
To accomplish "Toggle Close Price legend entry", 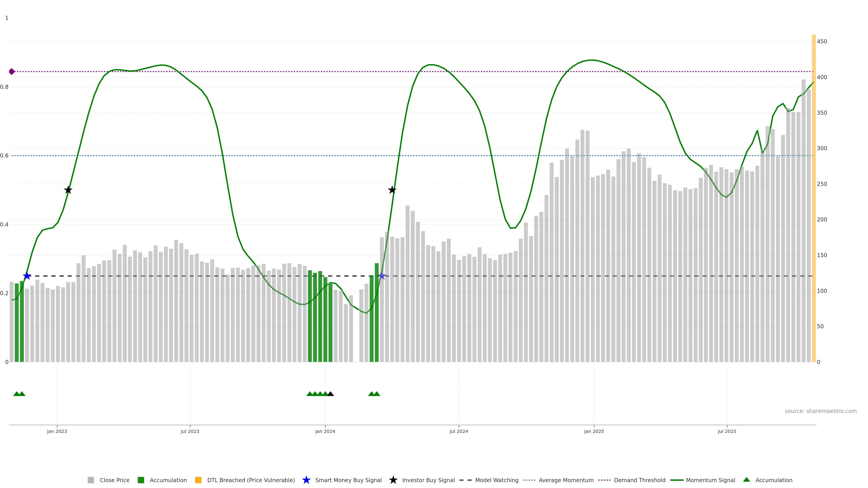I will tap(114, 480).
